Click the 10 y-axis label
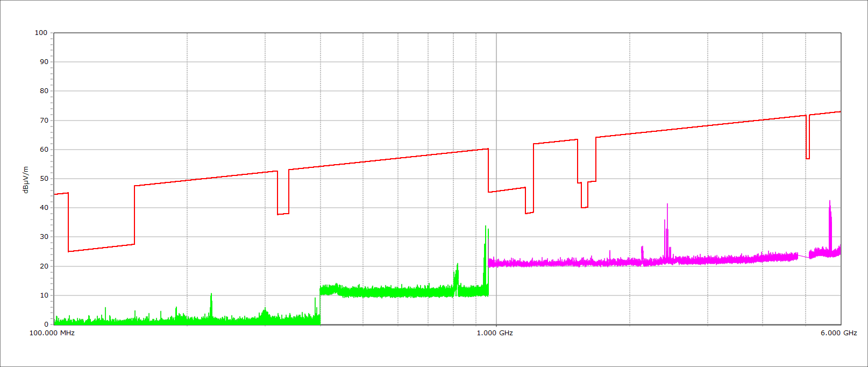The image size is (868, 367). [x=43, y=295]
